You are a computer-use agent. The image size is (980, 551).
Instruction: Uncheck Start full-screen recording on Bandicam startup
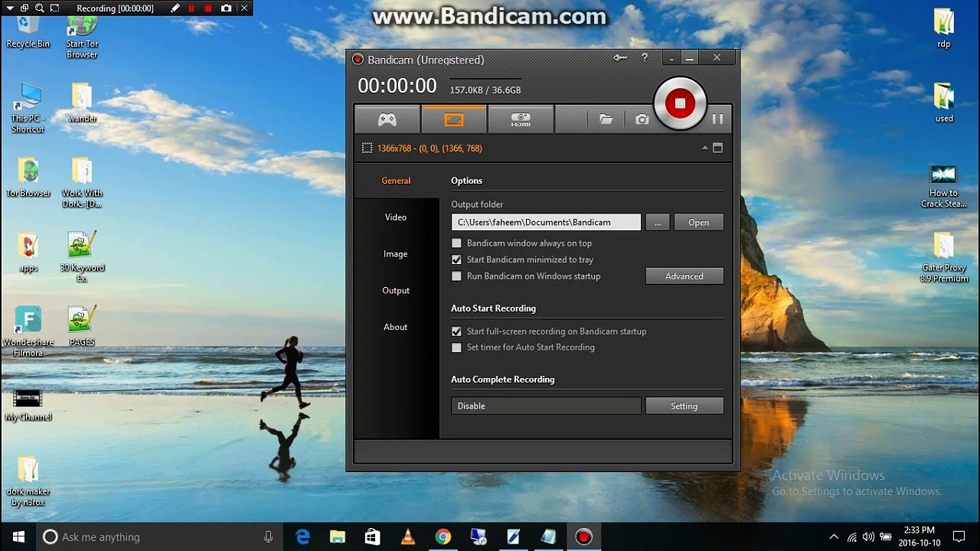click(456, 331)
